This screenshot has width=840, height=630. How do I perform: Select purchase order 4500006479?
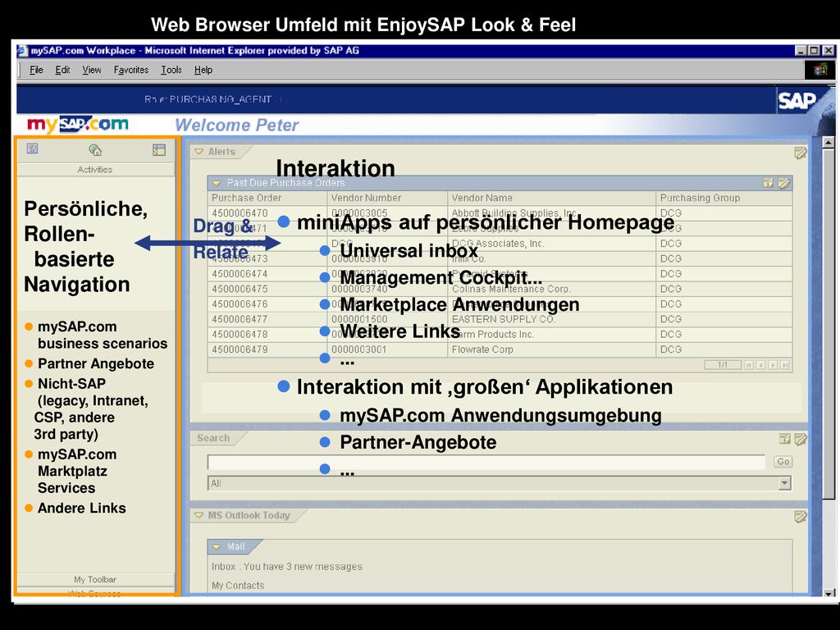coord(240,349)
